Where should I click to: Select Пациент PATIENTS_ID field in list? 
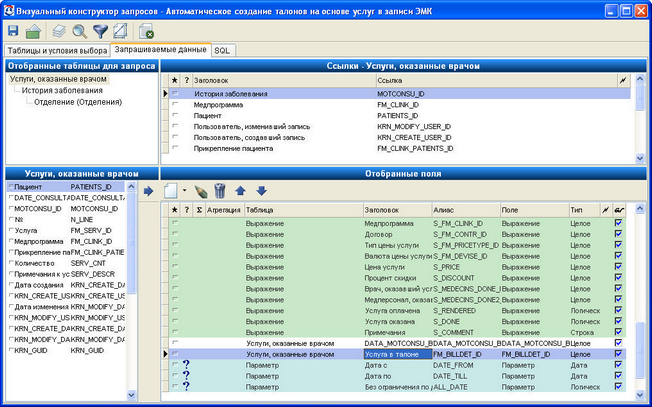point(66,187)
